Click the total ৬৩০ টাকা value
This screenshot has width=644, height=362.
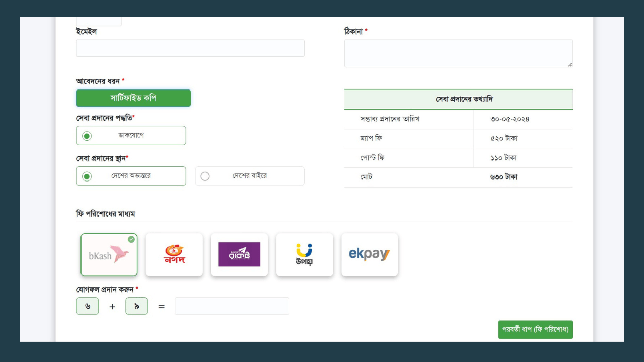(504, 177)
